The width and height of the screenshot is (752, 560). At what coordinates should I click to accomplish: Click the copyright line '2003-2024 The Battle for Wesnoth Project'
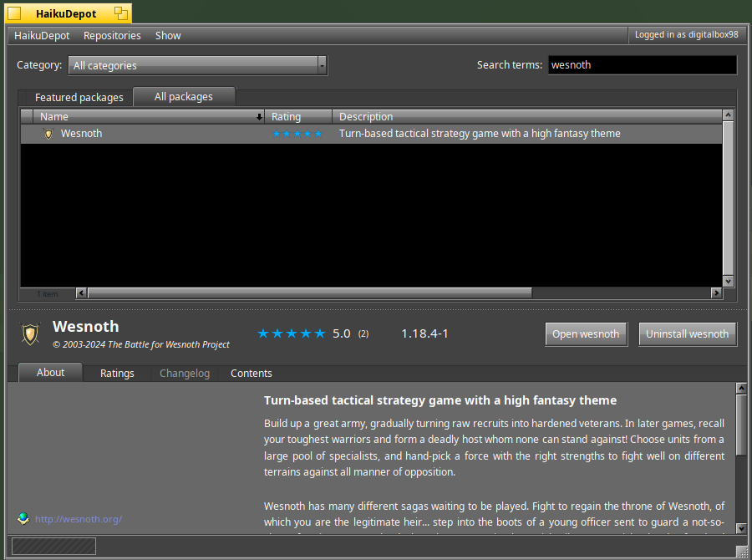point(141,344)
